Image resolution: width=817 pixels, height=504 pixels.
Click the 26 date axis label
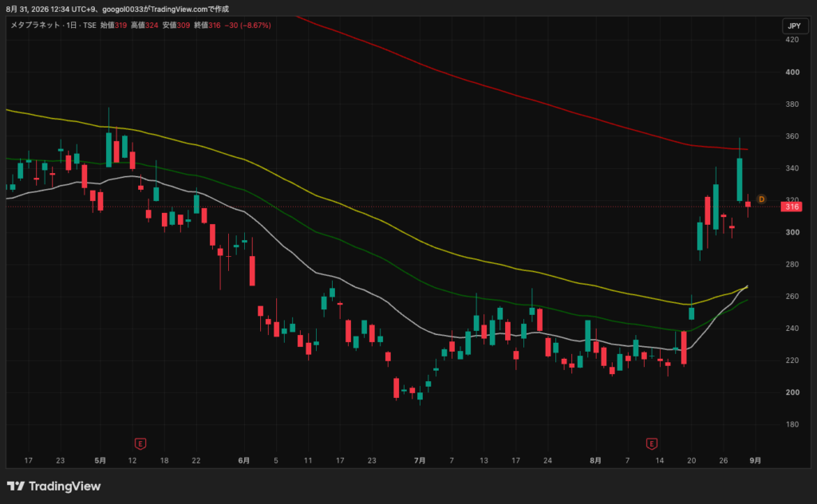pos(723,460)
